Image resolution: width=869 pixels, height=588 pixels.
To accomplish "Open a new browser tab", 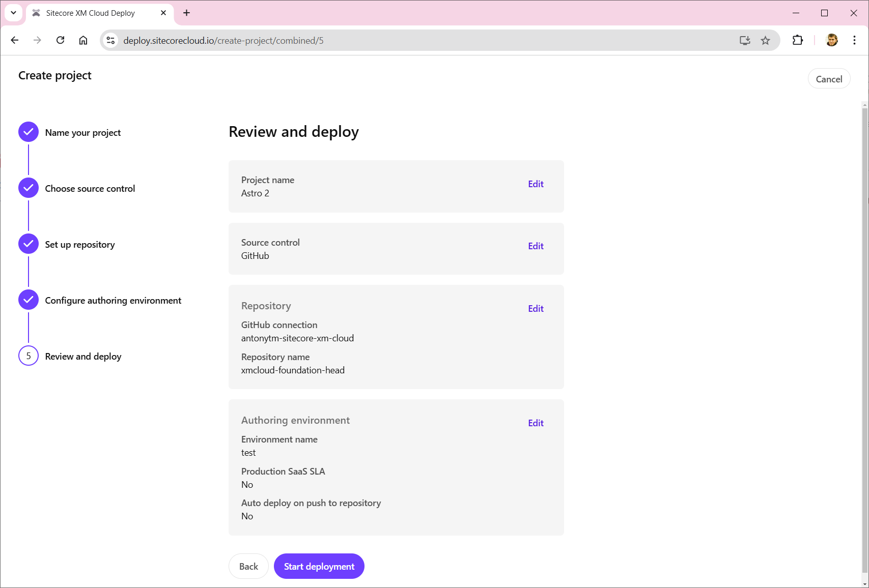I will coord(187,13).
